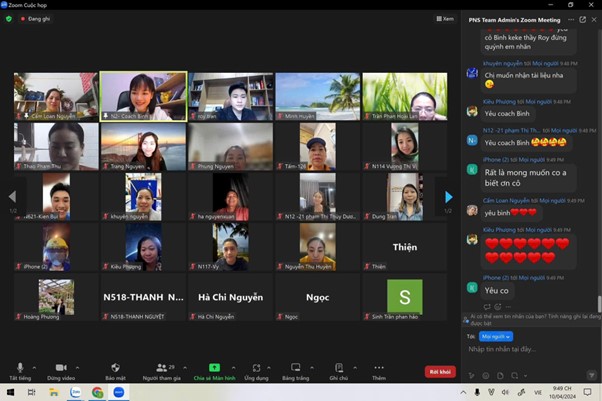Go to next page of video gallery
This screenshot has width=602, height=401.
[x=448, y=197]
